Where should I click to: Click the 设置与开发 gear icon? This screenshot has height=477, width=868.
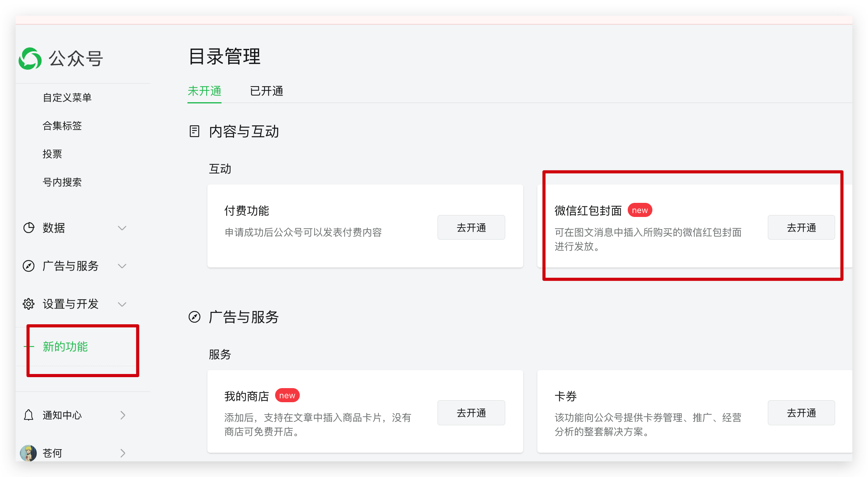[x=29, y=304]
